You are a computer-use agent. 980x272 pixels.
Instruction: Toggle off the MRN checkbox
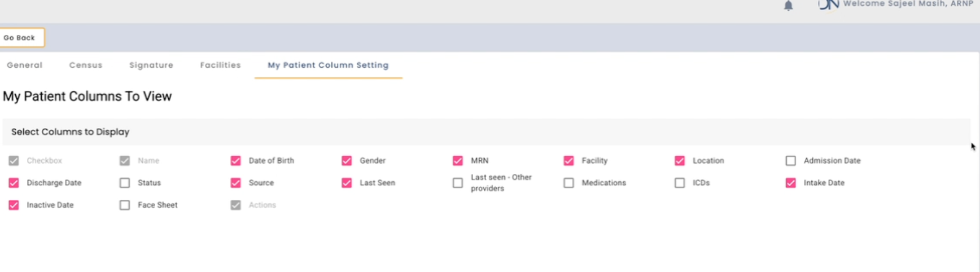[458, 161]
